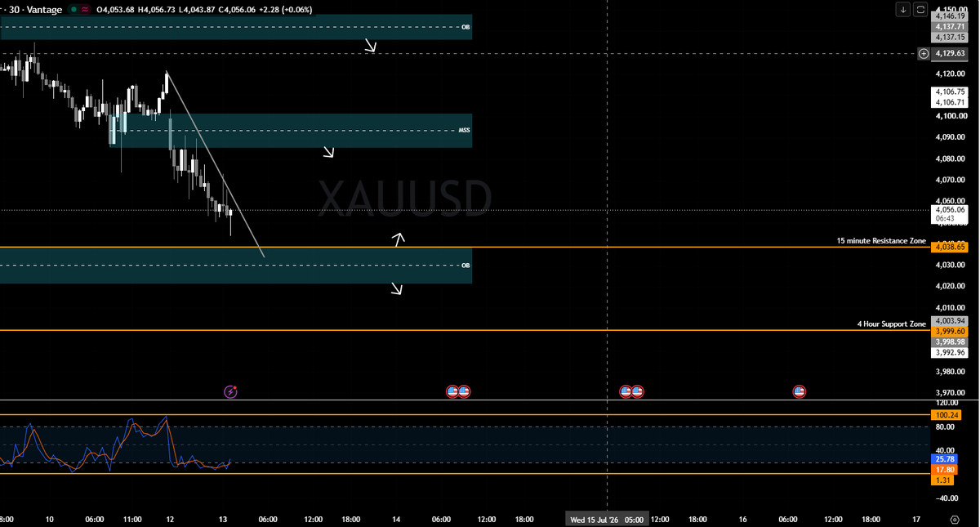Click the 4,146.19 price label
This screenshot has width=980, height=527.
pyautogui.click(x=950, y=16)
